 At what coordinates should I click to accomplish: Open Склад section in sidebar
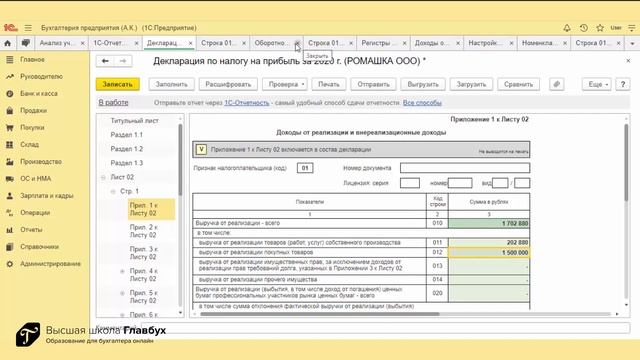pos(29,144)
